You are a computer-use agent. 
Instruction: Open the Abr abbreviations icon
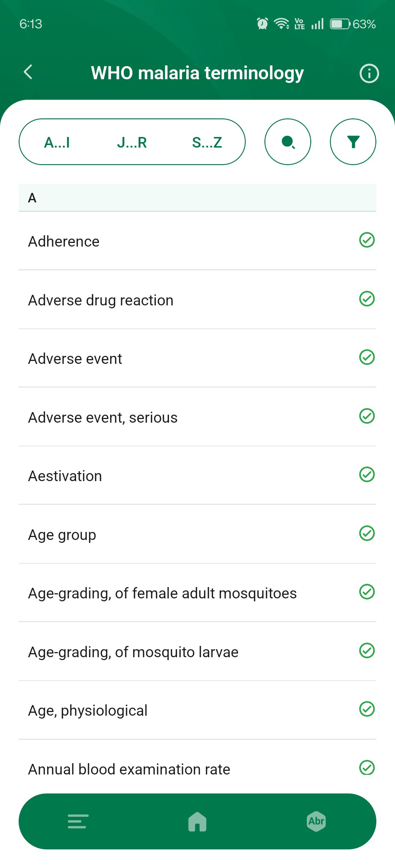[x=316, y=821]
